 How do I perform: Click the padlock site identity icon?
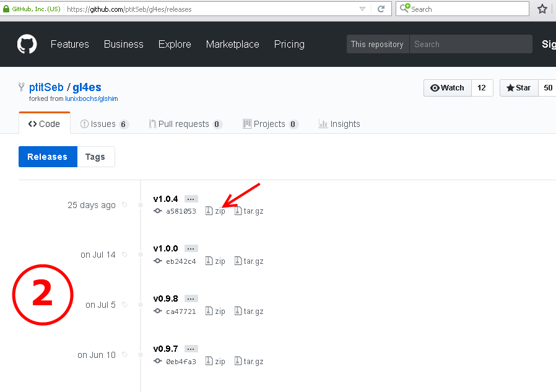tap(6, 9)
